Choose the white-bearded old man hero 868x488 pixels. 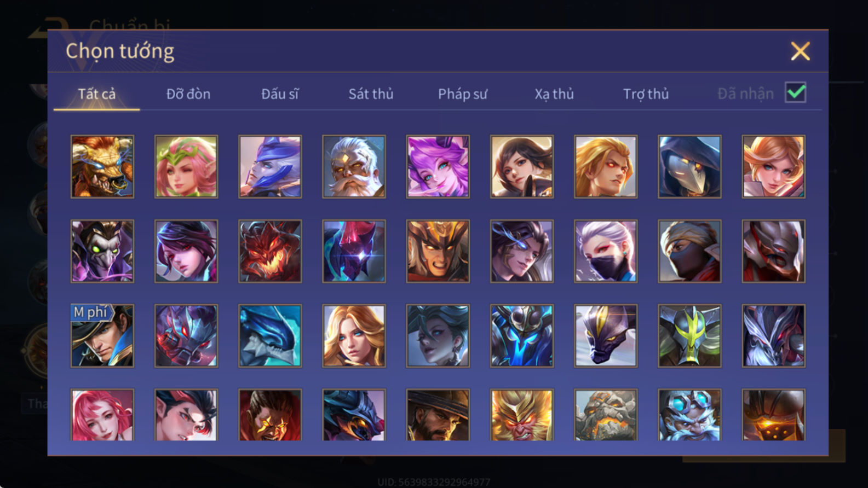354,166
